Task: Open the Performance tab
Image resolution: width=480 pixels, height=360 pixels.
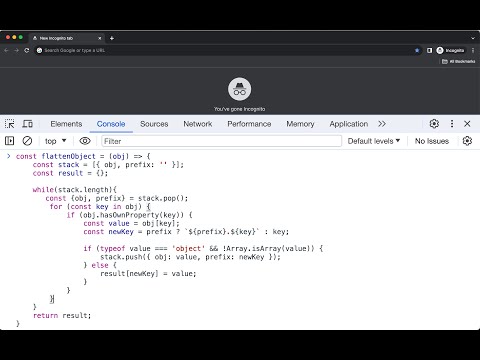Action: click(x=249, y=124)
